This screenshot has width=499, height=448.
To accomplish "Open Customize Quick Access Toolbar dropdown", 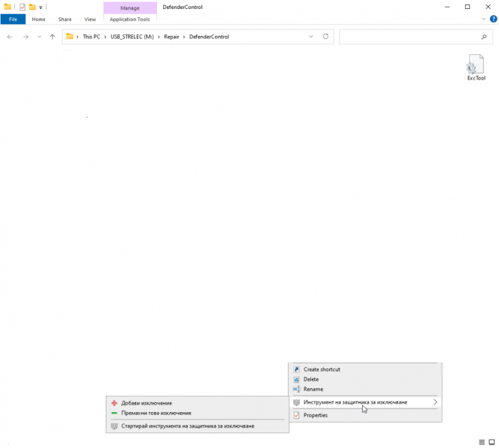I will (x=41, y=7).
